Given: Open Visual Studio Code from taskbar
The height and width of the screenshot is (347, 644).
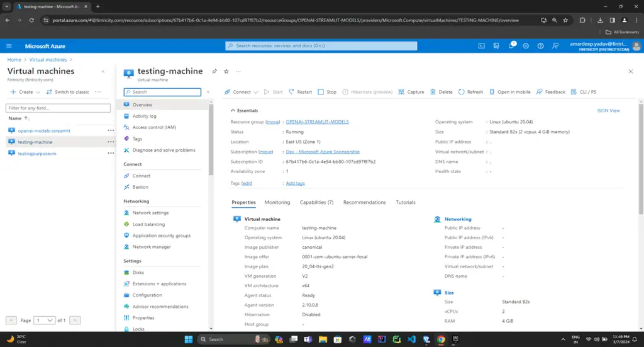Looking at the screenshot, I should tap(411, 339).
